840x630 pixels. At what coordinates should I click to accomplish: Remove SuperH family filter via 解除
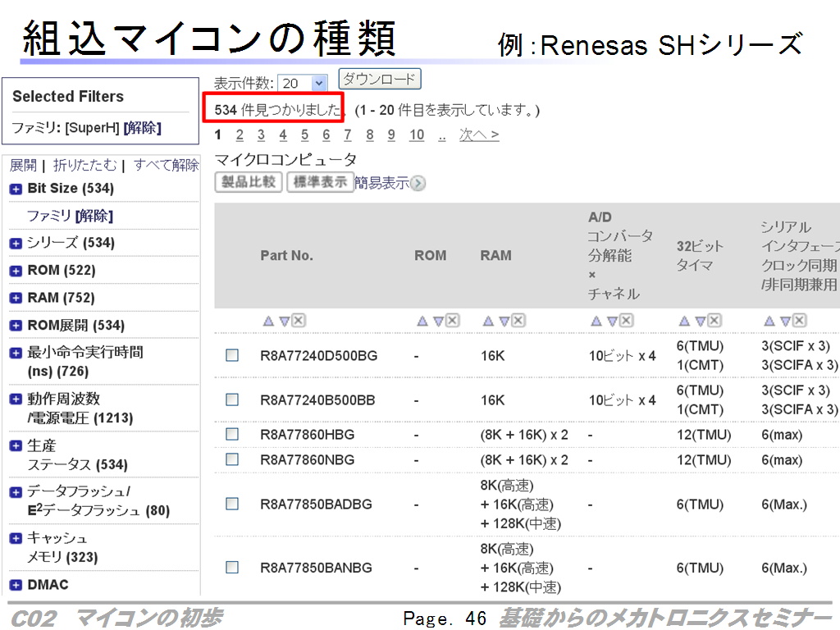click(143, 128)
